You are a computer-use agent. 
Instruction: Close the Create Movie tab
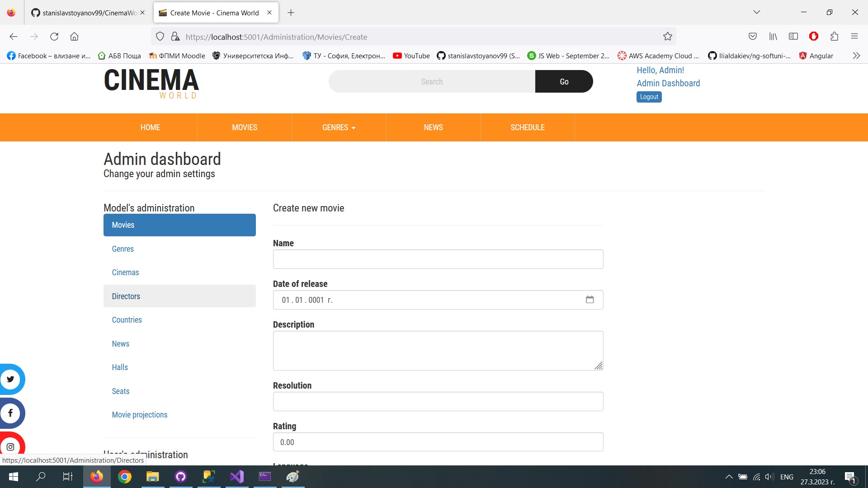point(269,13)
